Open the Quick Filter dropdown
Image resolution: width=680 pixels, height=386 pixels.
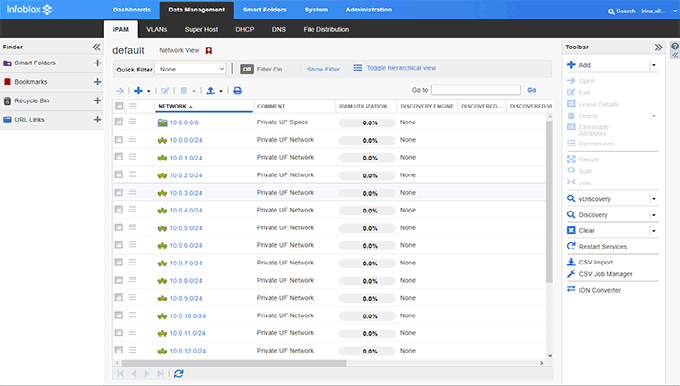coord(190,69)
